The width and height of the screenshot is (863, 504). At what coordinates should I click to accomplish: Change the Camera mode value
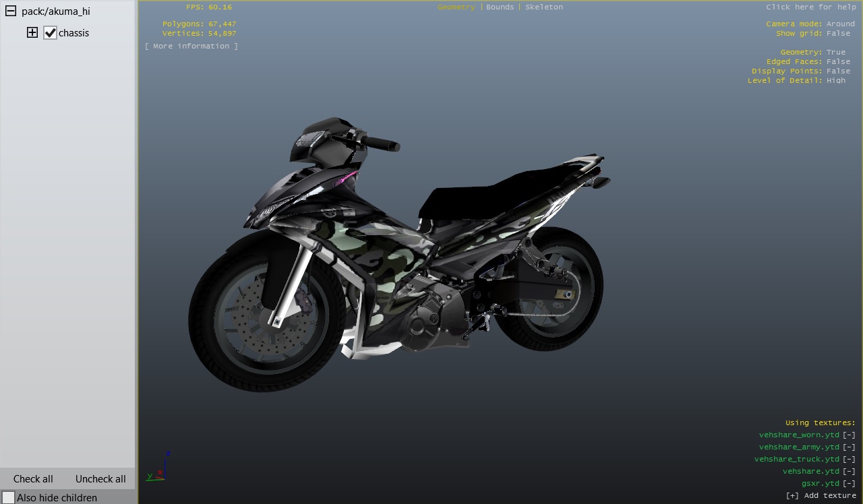pyautogui.click(x=840, y=24)
